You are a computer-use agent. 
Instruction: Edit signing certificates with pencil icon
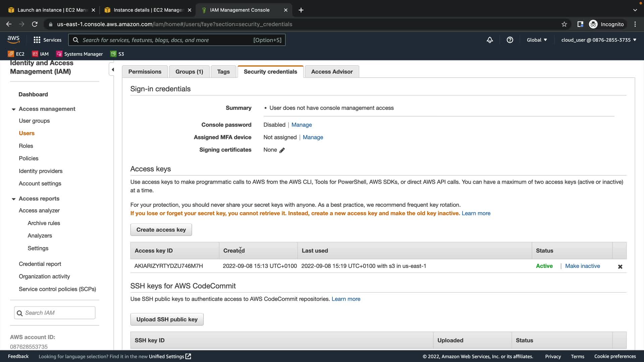click(x=282, y=150)
